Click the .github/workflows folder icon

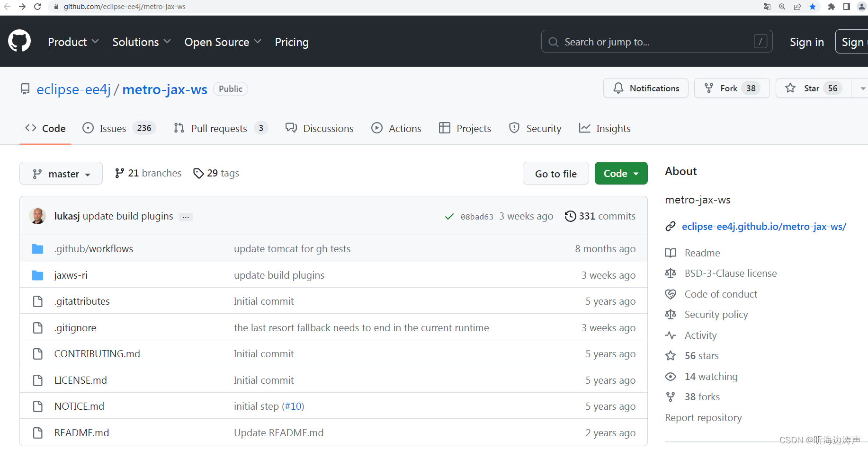37,249
